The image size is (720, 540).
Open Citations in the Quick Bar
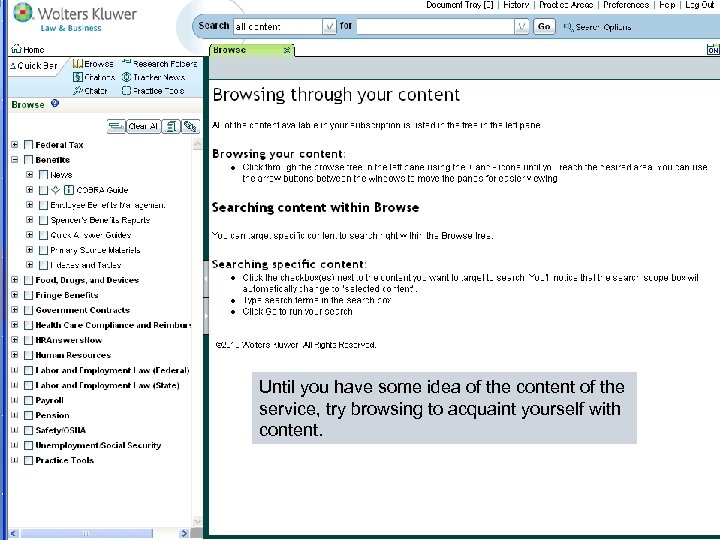[94, 77]
